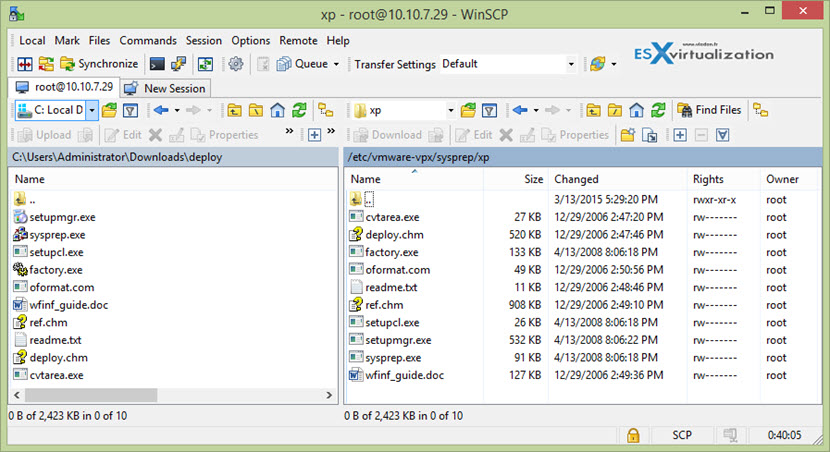Open the Options menu

click(250, 41)
